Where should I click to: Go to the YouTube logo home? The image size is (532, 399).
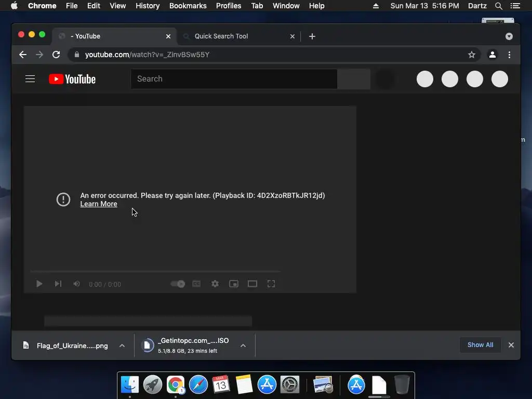72,79
